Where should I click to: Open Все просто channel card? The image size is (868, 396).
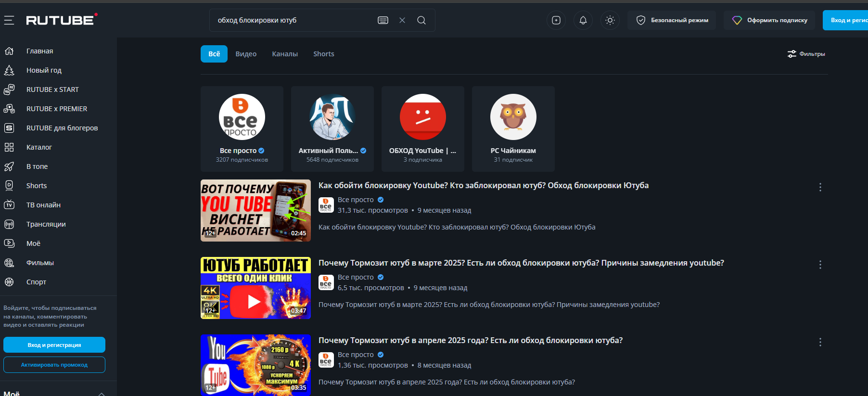(x=242, y=129)
